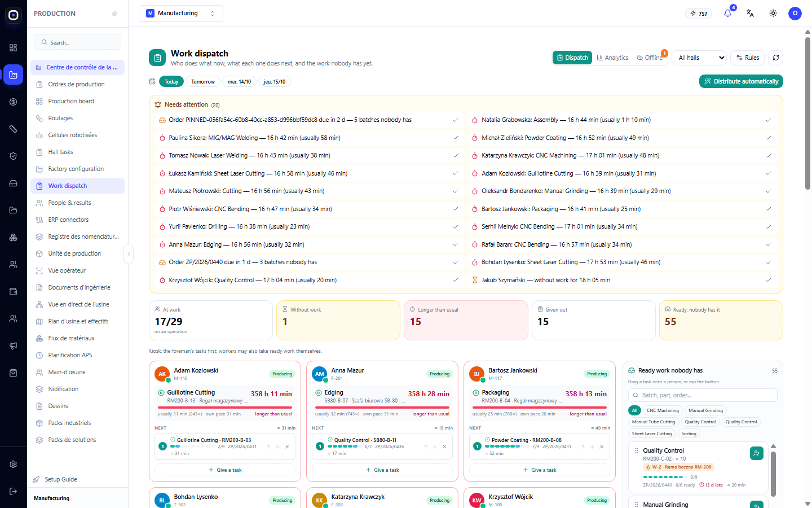This screenshot has width=812, height=508.
Task: Open the Setup Guide link
Action: click(x=55, y=479)
